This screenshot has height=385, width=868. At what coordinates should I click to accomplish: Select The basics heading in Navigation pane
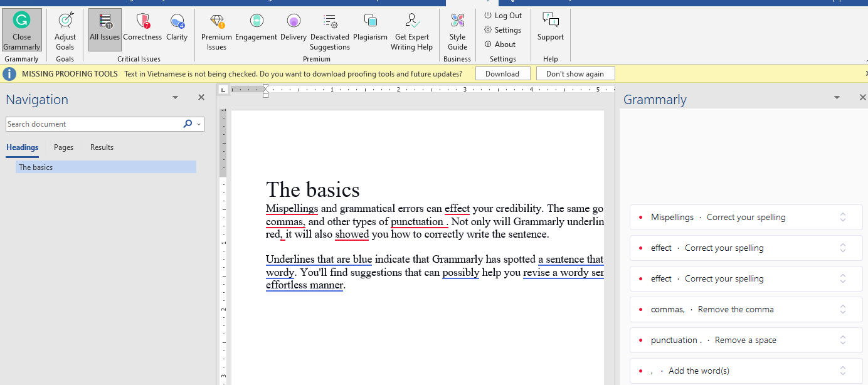tap(106, 167)
